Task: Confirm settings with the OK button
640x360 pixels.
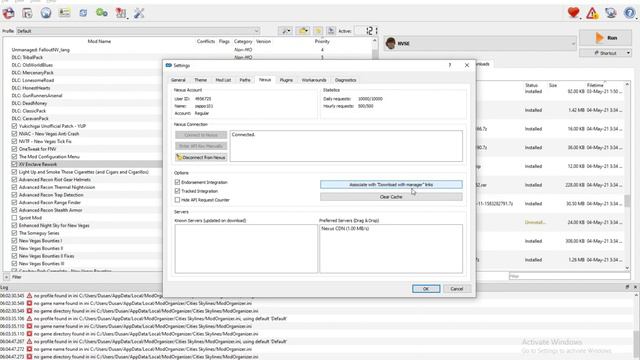Action: pyautogui.click(x=426, y=289)
